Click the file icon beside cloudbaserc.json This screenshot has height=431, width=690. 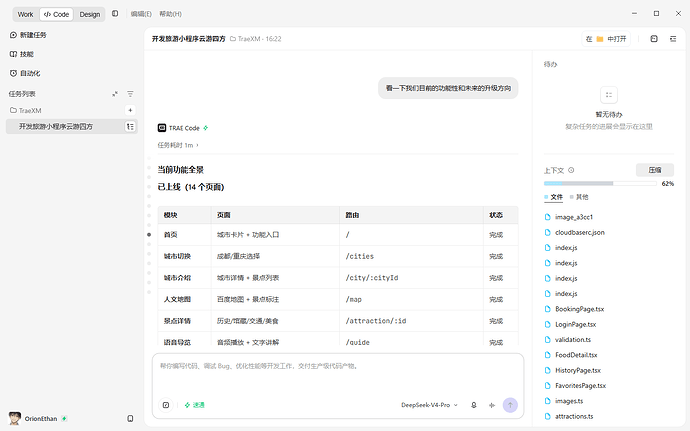[x=548, y=232]
